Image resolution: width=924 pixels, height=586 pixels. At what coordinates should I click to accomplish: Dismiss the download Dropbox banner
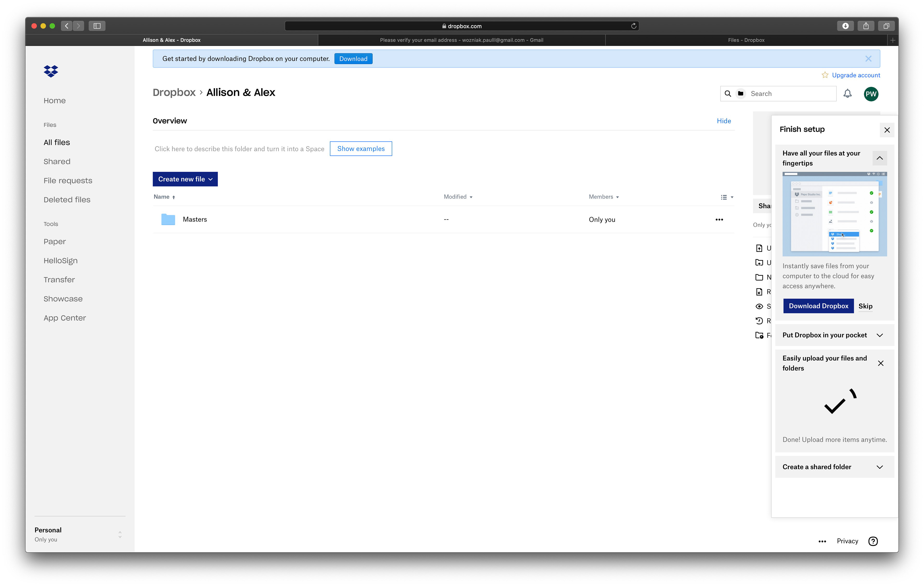tap(868, 59)
